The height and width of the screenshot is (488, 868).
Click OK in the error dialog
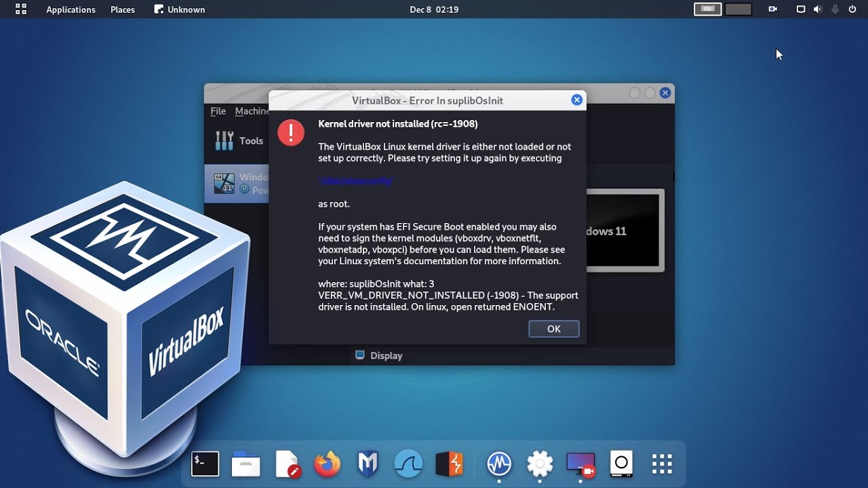553,329
